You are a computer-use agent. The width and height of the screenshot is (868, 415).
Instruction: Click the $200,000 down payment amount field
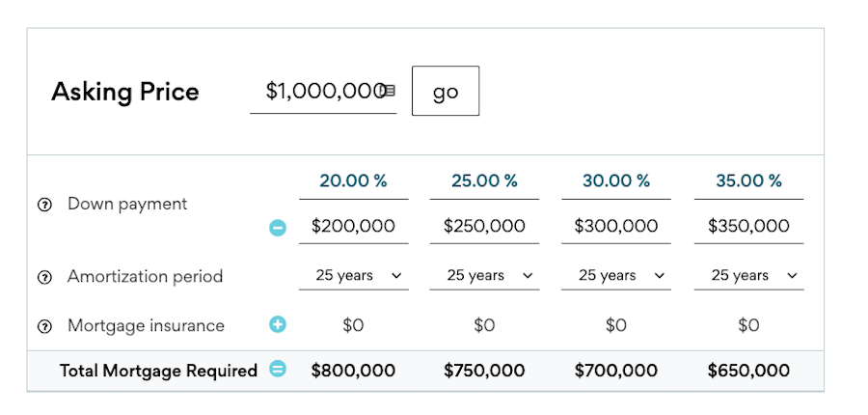[x=354, y=226]
